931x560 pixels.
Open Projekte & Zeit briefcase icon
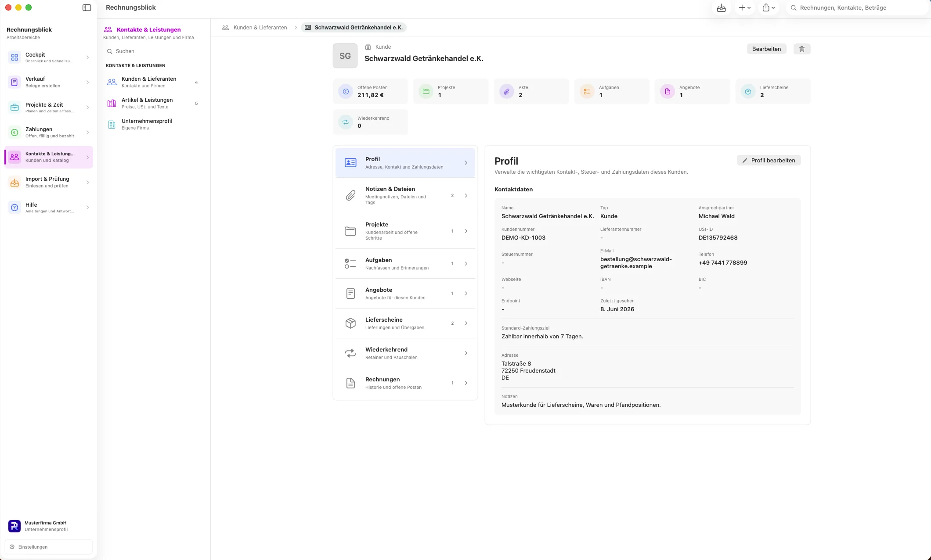(14, 108)
